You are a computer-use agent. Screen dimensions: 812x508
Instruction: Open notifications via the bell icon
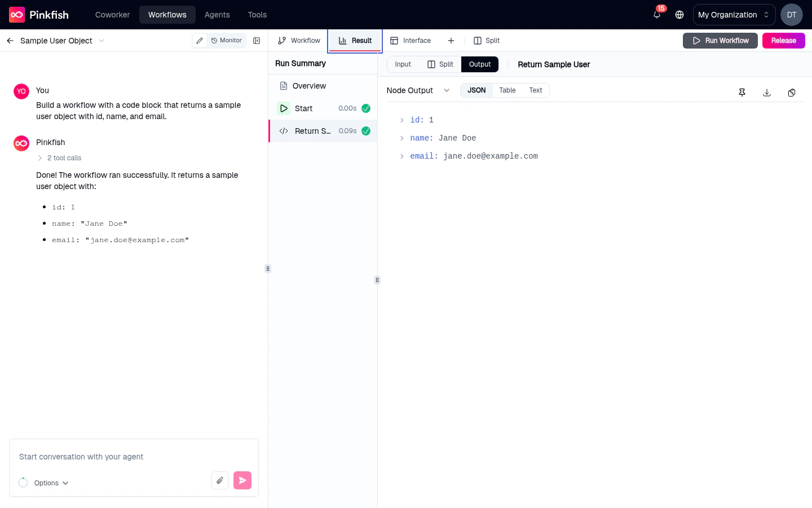coord(656,15)
